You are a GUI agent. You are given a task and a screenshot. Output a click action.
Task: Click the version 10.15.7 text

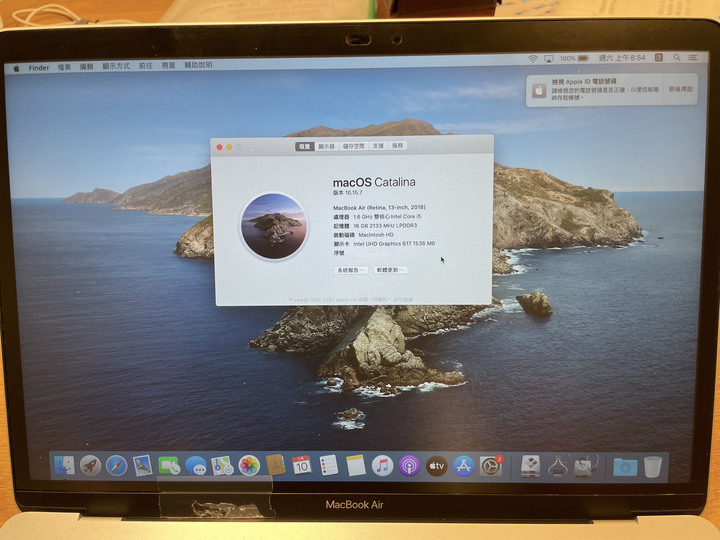[x=348, y=192]
